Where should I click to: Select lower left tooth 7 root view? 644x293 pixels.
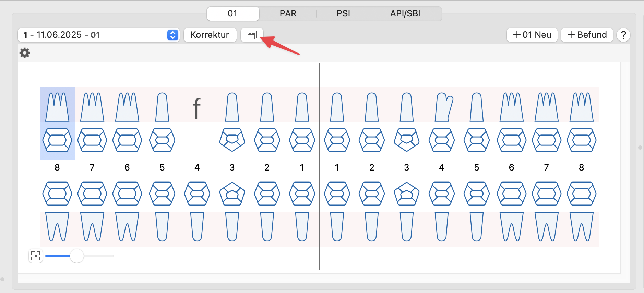(x=547, y=226)
